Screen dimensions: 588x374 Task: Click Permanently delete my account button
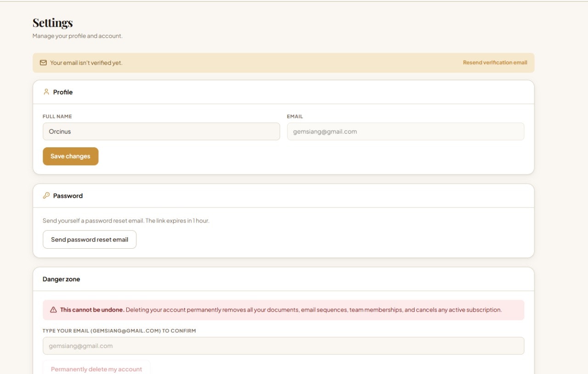[96, 367]
